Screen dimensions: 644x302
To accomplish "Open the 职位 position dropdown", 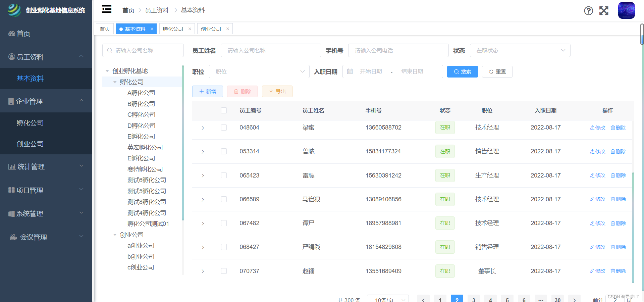I will [x=259, y=71].
